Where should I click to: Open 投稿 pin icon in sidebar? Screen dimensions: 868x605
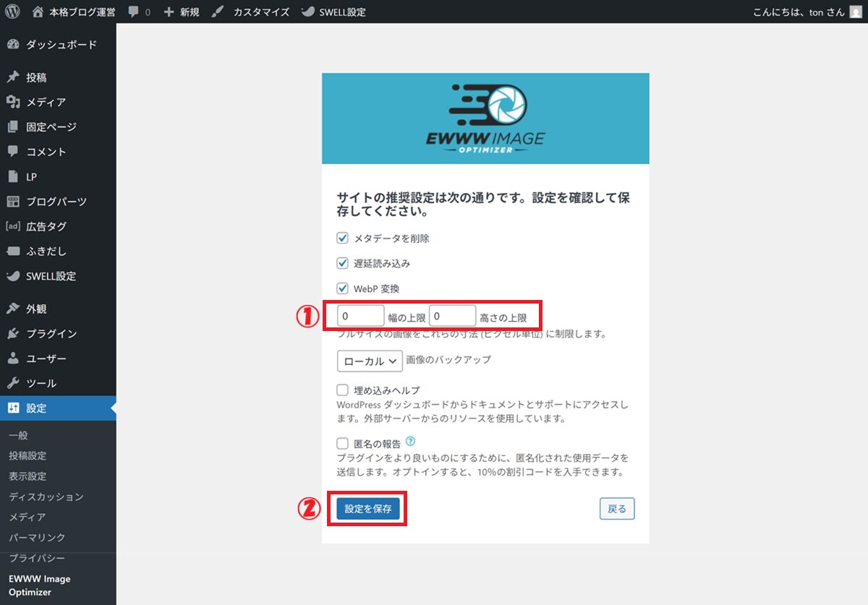tap(13, 77)
